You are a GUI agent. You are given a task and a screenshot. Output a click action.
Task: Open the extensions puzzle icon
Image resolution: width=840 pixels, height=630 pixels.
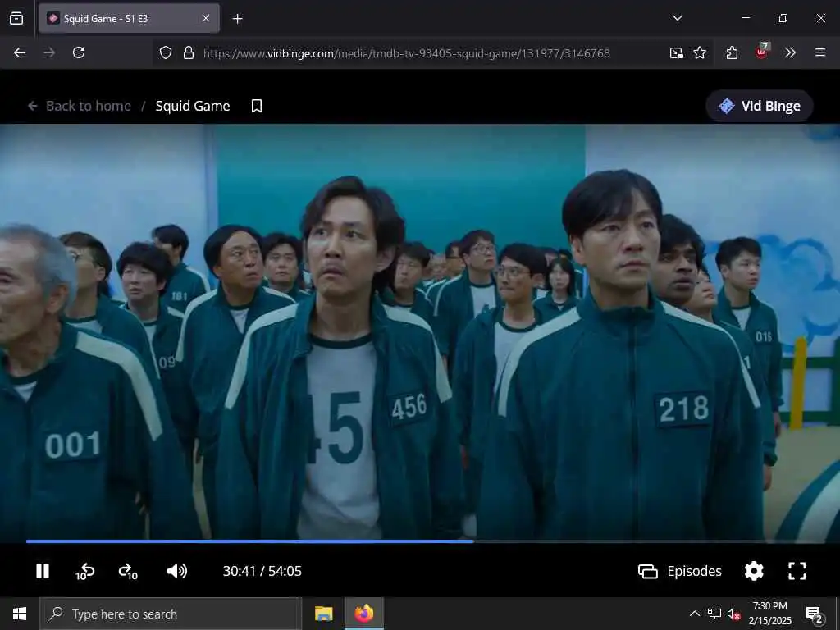[x=733, y=53]
